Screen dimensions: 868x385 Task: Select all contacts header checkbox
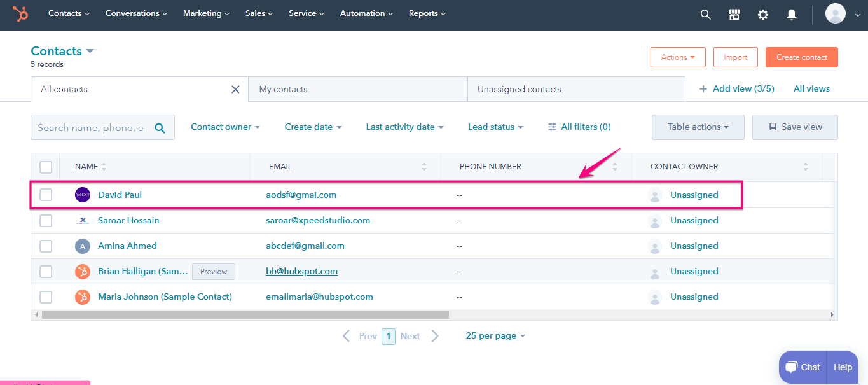(46, 167)
